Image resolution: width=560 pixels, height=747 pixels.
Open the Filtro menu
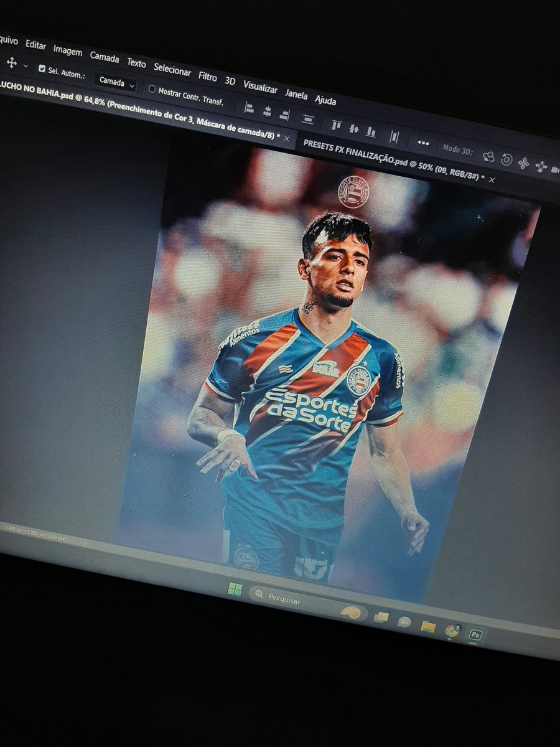coord(208,77)
